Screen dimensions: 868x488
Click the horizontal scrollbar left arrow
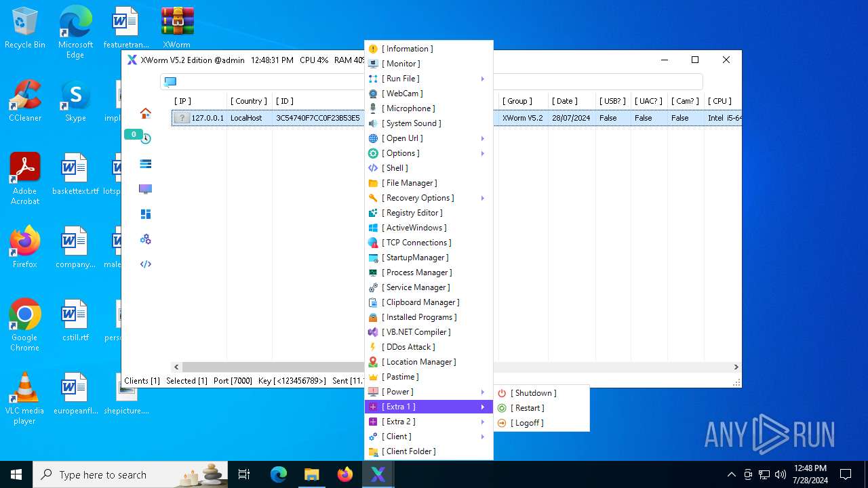[176, 367]
